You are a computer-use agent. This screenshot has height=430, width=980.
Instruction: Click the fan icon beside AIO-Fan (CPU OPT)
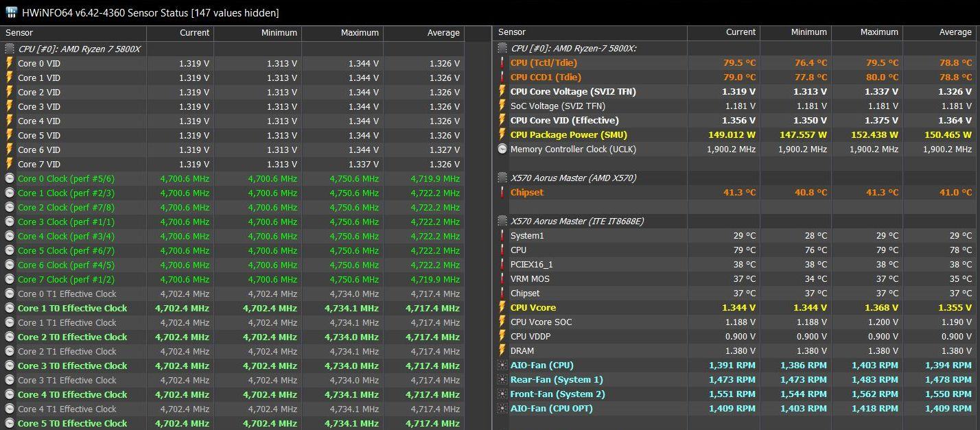pos(502,408)
